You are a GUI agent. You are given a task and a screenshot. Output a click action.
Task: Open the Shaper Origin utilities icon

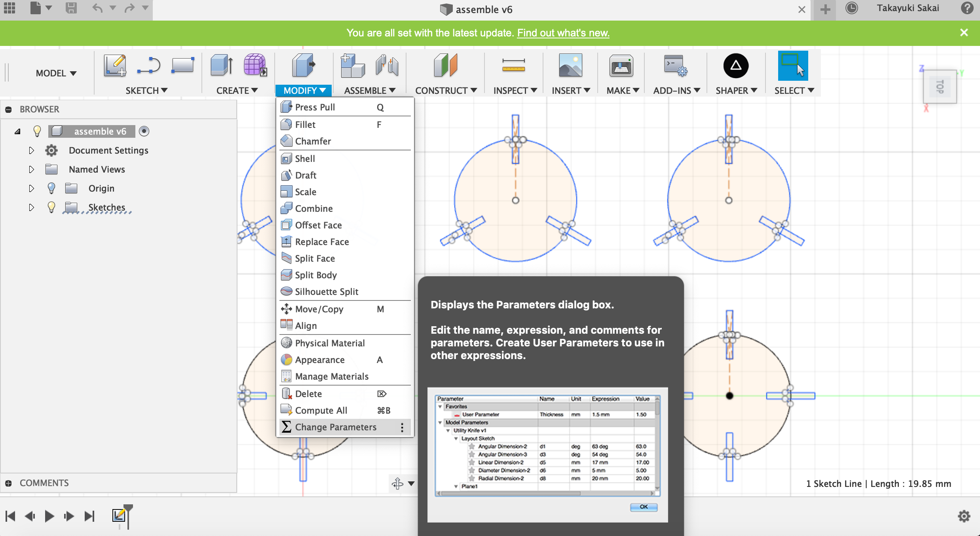point(735,66)
